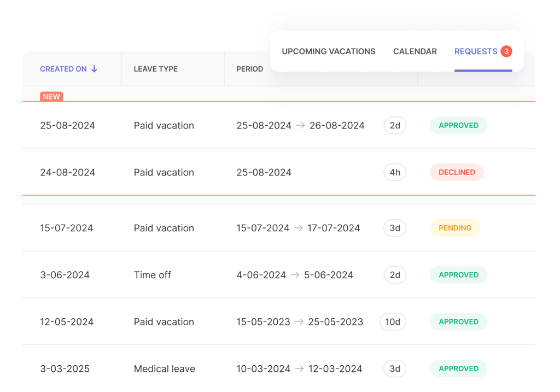This screenshot has width=560, height=392.
Task: Select created date 15-07-2024
Action: point(66,228)
